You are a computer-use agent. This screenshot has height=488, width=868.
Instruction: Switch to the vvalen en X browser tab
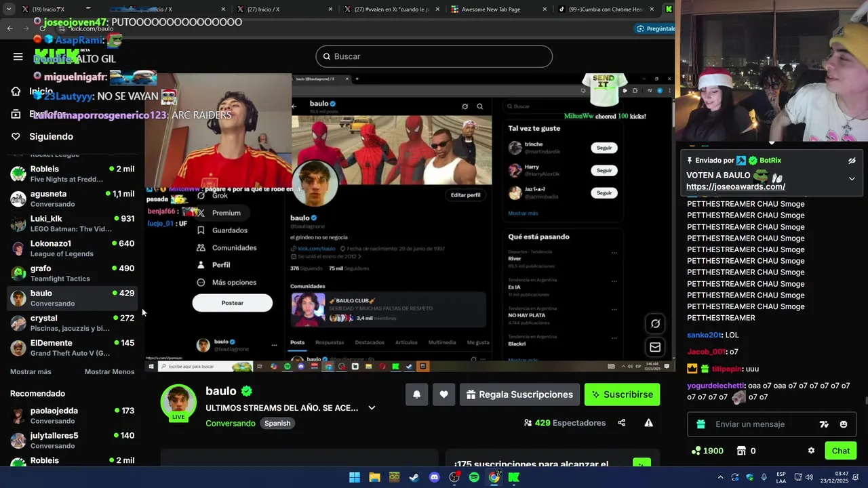[391, 9]
